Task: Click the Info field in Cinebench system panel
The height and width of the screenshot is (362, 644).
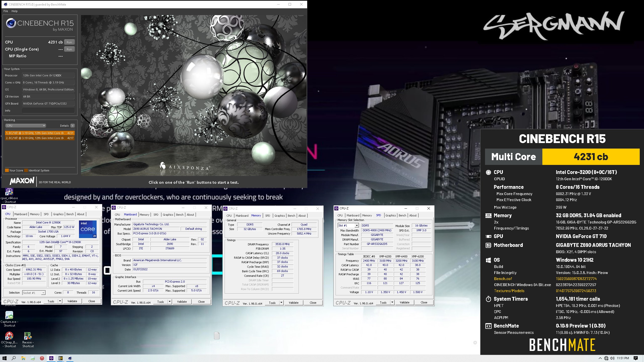Action: 48,111
